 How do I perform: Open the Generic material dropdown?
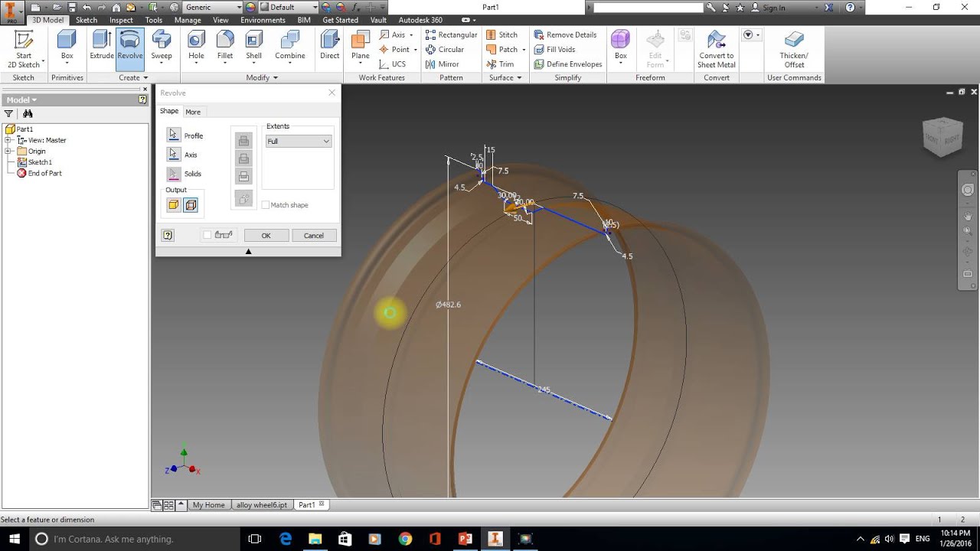(212, 7)
